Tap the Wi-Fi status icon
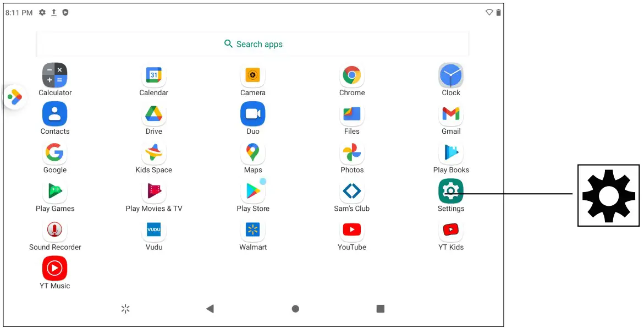Viewport: 644px width, 328px height. (489, 12)
